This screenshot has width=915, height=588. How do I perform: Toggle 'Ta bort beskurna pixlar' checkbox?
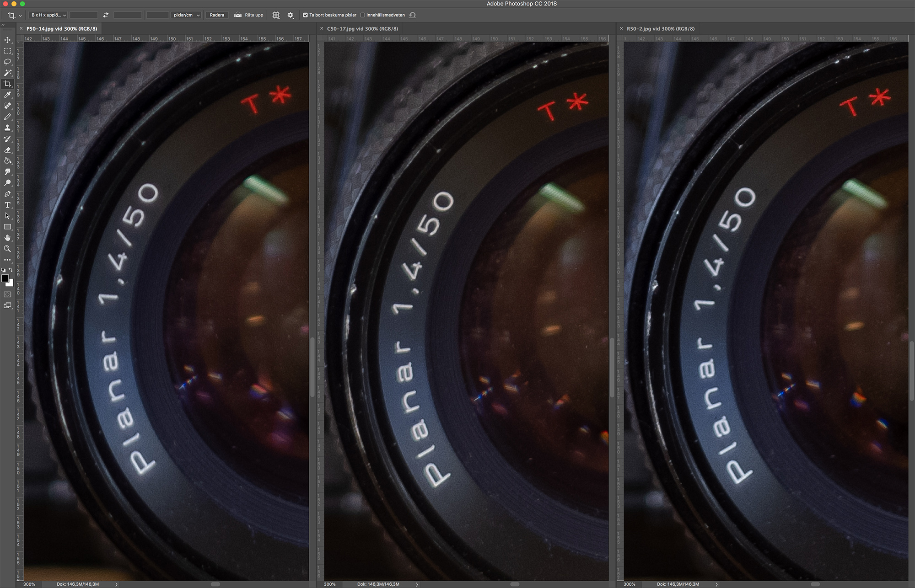(x=305, y=15)
